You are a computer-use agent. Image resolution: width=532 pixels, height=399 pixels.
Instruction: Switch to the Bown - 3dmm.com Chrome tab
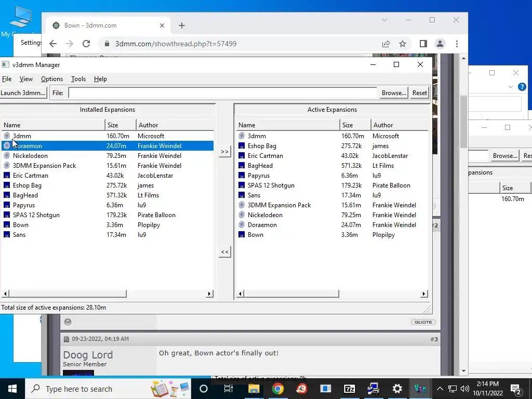pos(108,25)
